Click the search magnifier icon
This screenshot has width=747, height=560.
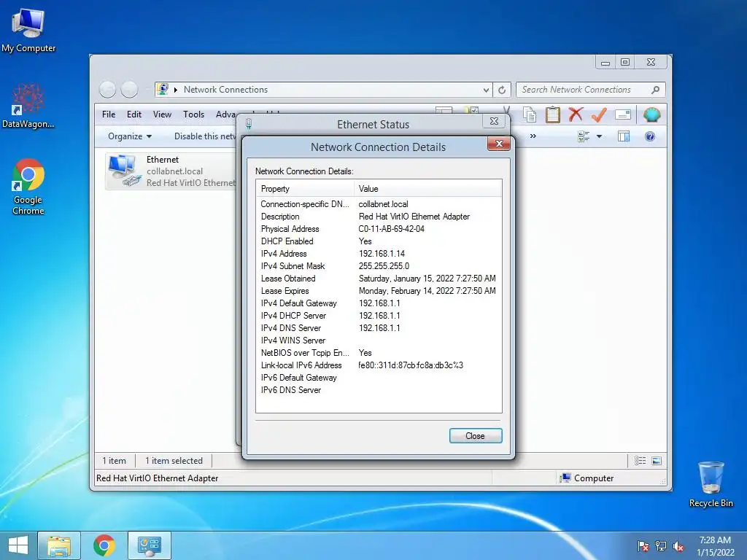[x=656, y=90]
